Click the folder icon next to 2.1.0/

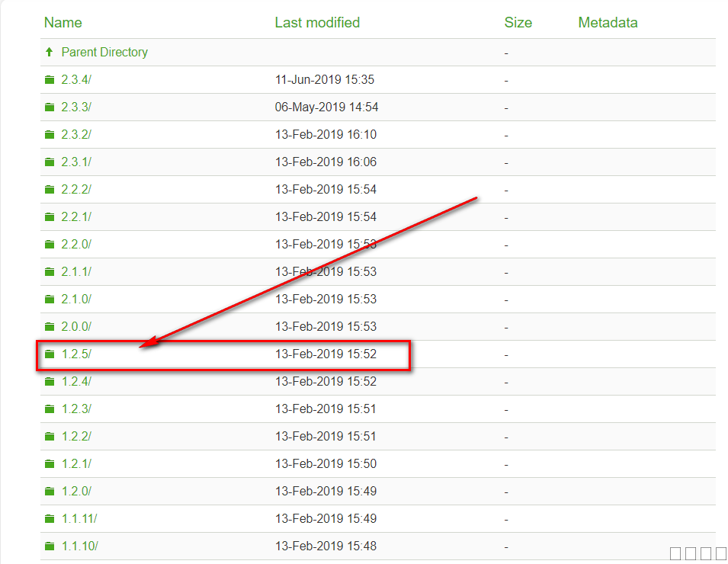coord(50,300)
